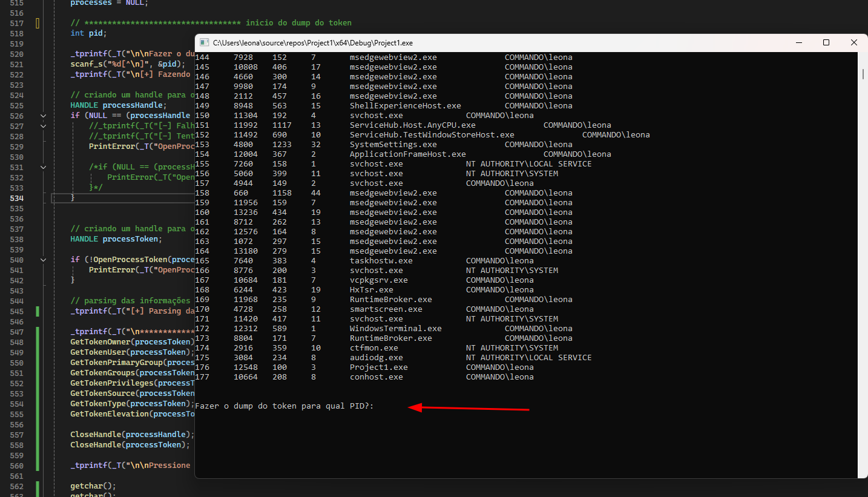This screenshot has height=497, width=868.
Task: Close the Project1.exe console window
Action: (853, 43)
